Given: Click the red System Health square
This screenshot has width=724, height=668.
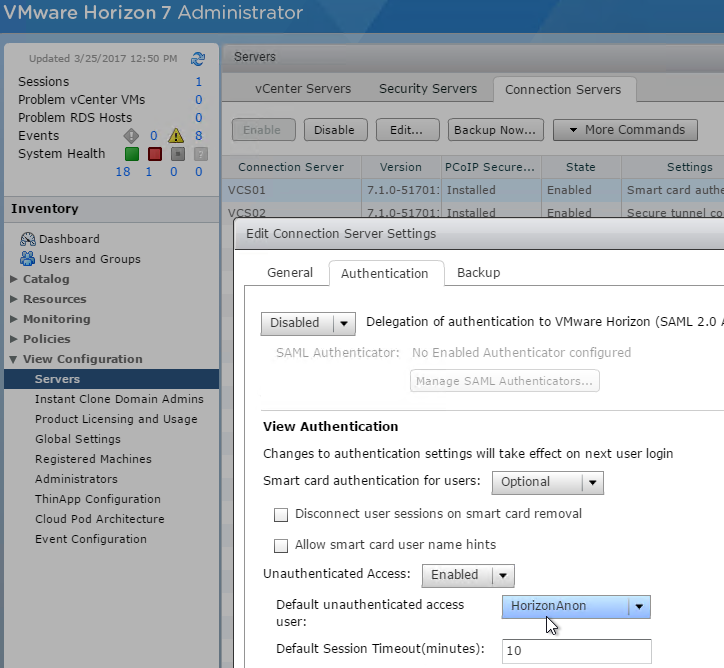Looking at the screenshot, I should pyautogui.click(x=155, y=154).
